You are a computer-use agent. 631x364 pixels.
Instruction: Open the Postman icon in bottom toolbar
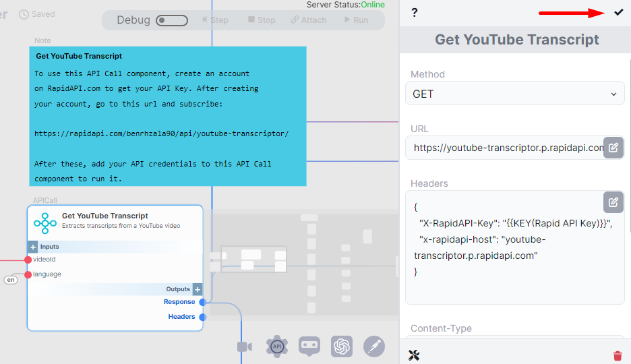click(374, 346)
